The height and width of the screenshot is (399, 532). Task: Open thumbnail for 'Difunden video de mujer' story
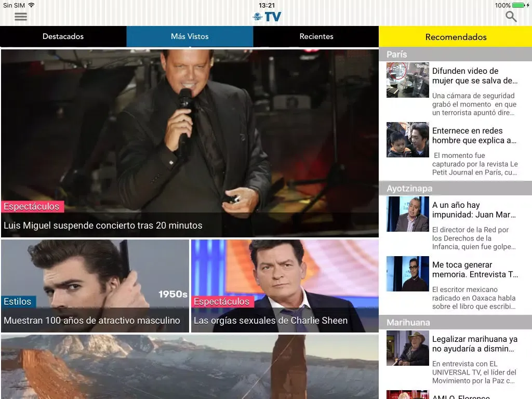click(x=407, y=80)
